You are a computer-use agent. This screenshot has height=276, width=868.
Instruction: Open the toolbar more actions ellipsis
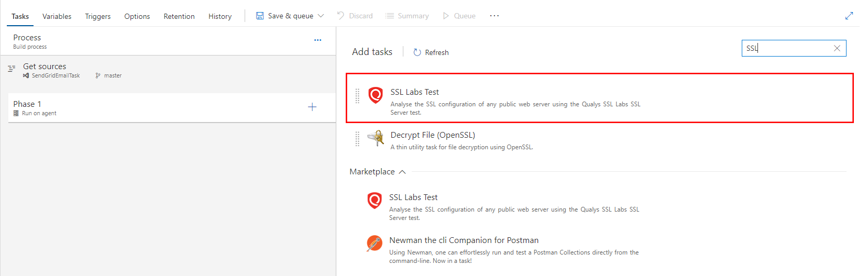click(495, 16)
